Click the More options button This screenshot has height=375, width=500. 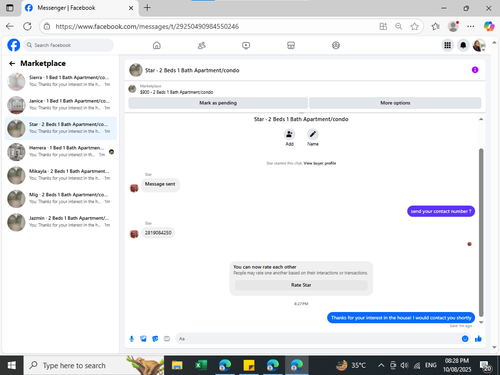coord(395,103)
